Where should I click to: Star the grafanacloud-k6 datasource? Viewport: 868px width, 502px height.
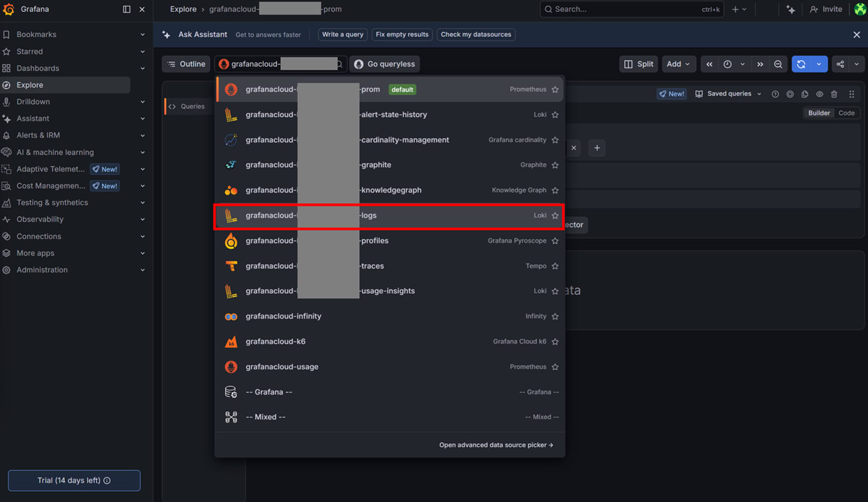(555, 342)
